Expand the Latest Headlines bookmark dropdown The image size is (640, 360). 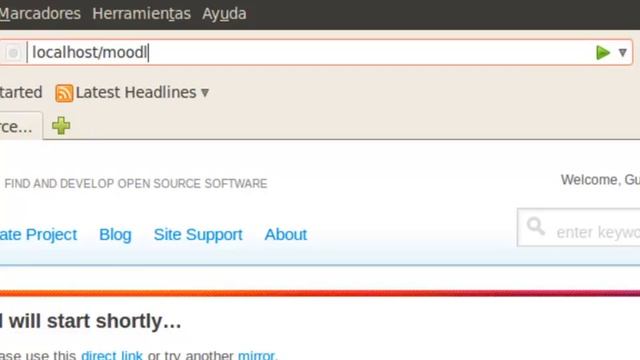pyautogui.click(x=205, y=93)
